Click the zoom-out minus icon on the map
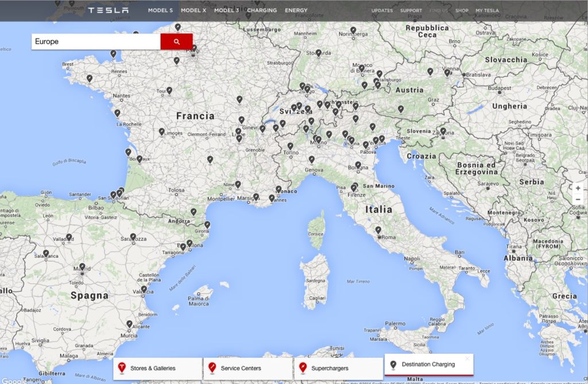 [578, 199]
